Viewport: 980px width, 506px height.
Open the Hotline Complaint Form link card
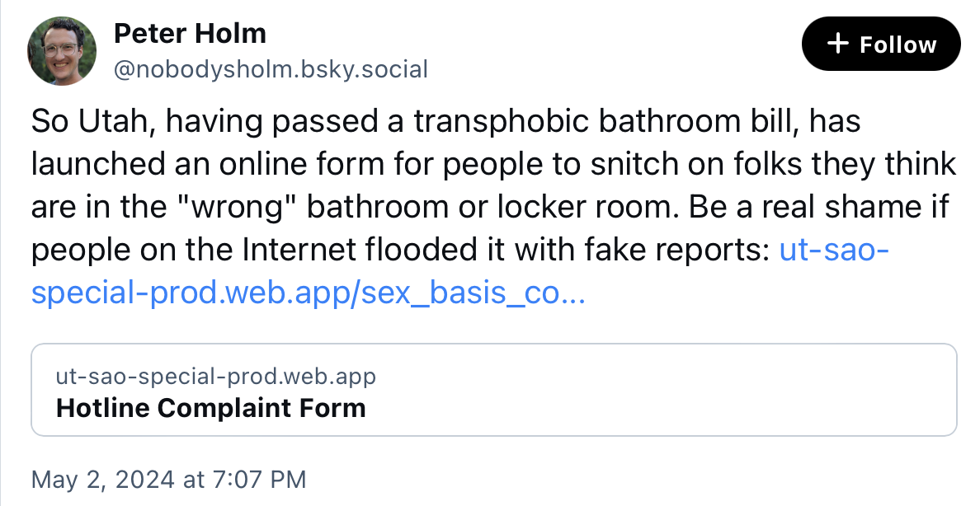pos(494,390)
